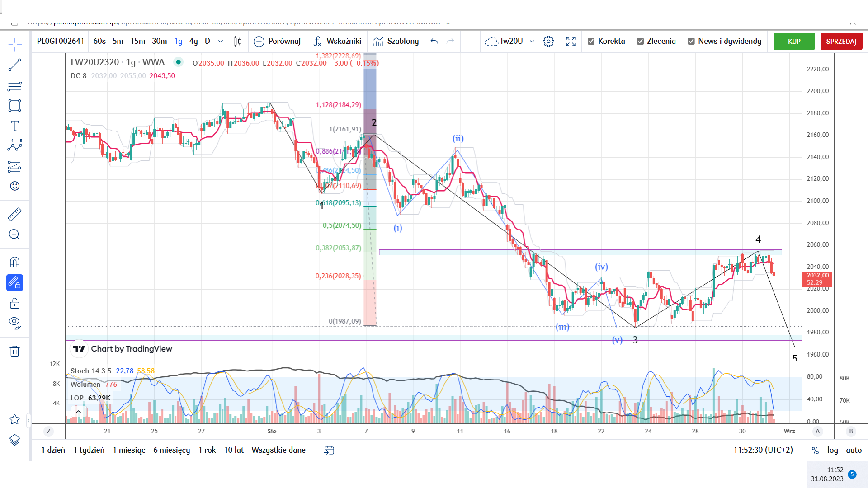Screen dimensions: 868x488
Task: Set range to 1 tydzień
Action: tap(89, 450)
